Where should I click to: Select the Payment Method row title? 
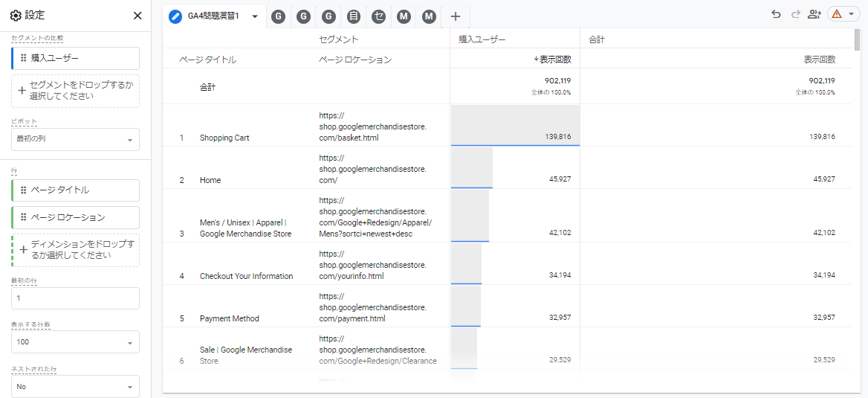pos(229,318)
